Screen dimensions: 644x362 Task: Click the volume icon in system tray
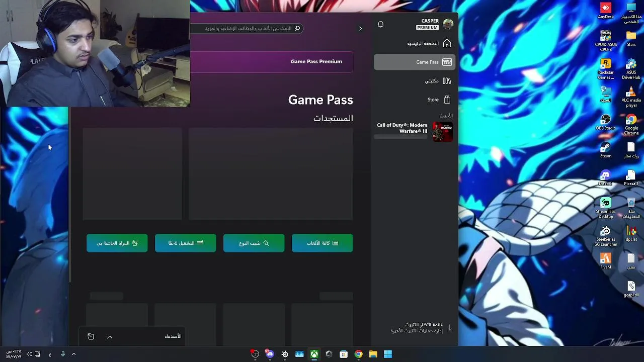(29, 354)
